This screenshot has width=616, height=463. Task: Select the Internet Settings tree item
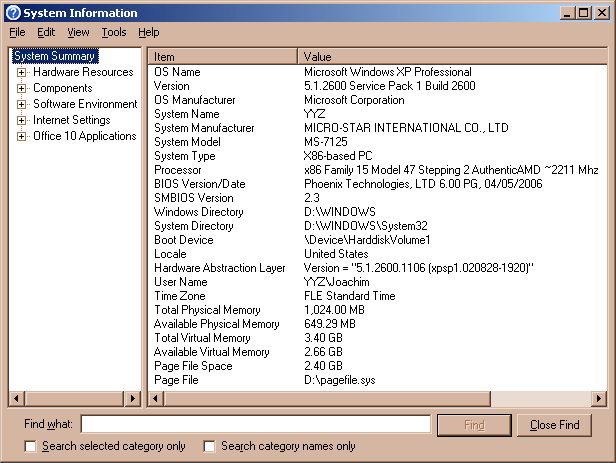click(72, 120)
